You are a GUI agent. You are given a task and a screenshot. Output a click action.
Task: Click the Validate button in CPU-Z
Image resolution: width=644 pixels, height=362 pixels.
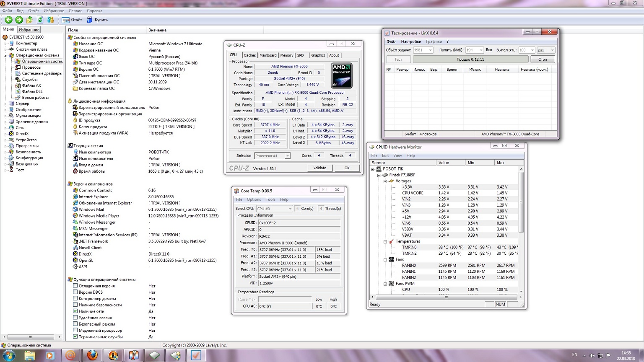coord(319,168)
